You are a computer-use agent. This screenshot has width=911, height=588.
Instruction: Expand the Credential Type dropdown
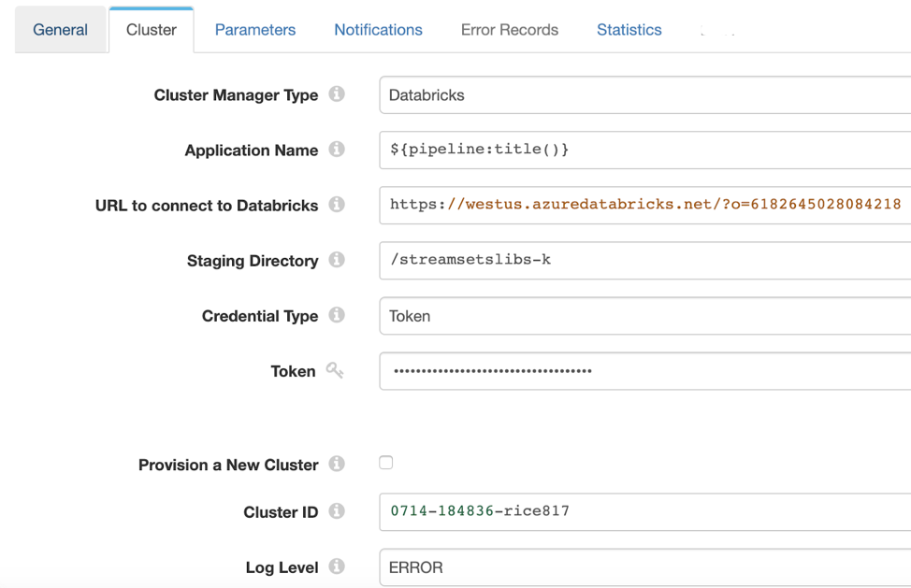tap(644, 316)
